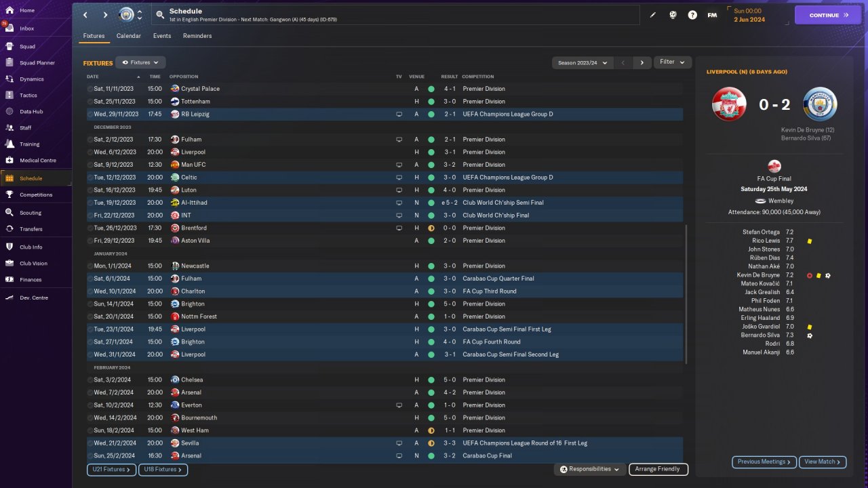Tick the select circle for Newcastle fixture

[90, 266]
